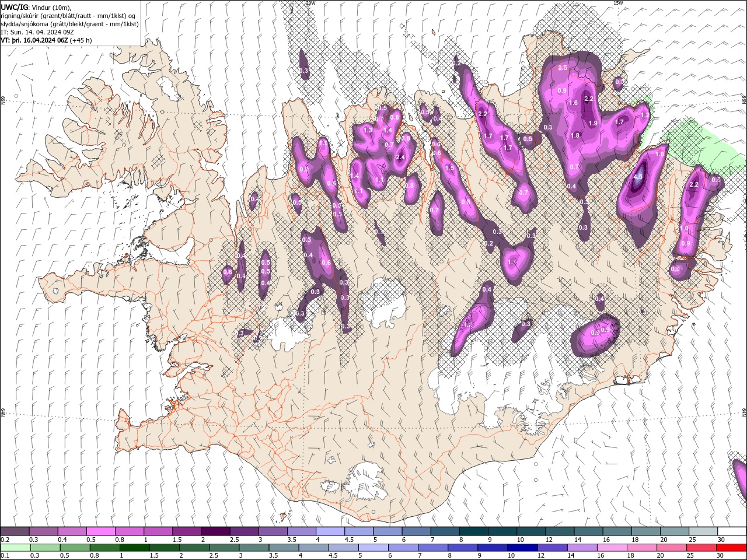Click the 20W longitude label at the top edge

pyautogui.click(x=310, y=3)
